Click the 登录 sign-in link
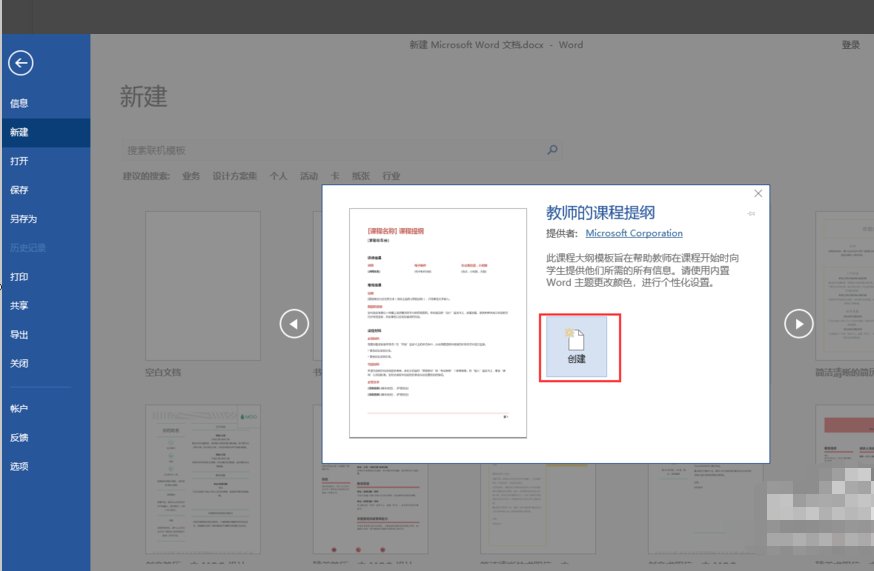874x571 pixels. [851, 45]
